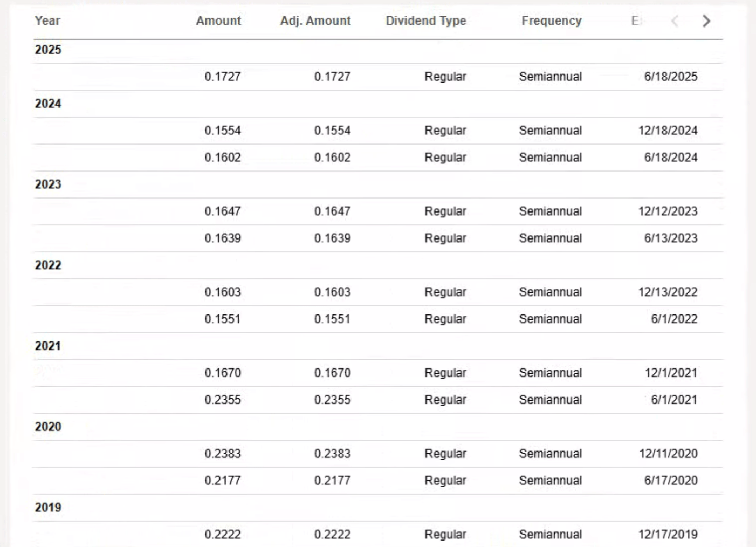Click the 12/18/2024 date cell
Screen dimensions: 756x547
coord(668,131)
